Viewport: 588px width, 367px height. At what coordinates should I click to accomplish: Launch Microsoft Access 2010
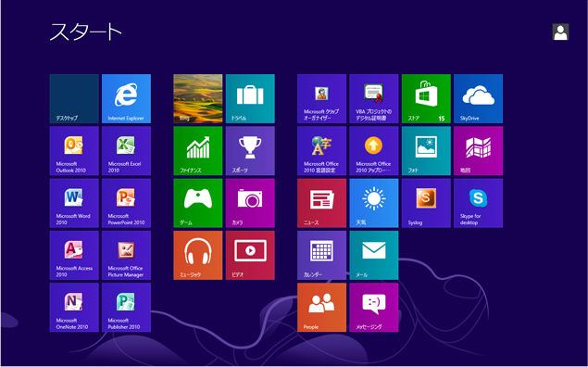click(74, 255)
